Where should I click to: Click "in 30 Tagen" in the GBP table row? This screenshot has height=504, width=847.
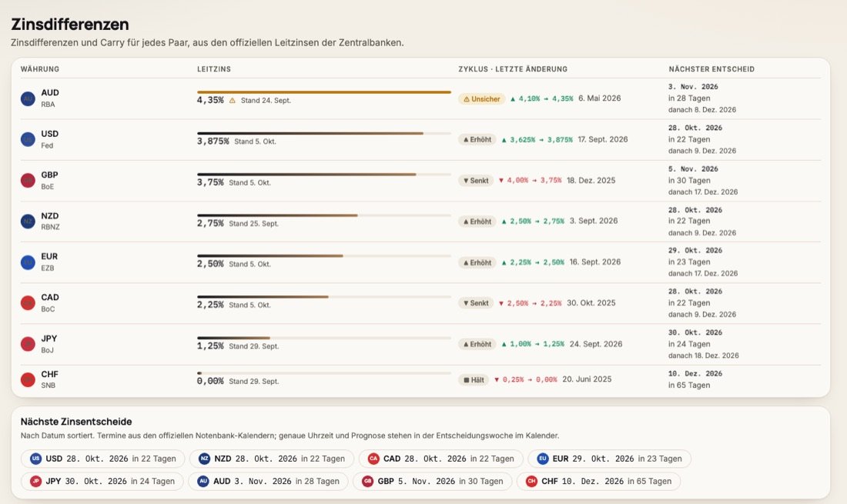point(689,180)
